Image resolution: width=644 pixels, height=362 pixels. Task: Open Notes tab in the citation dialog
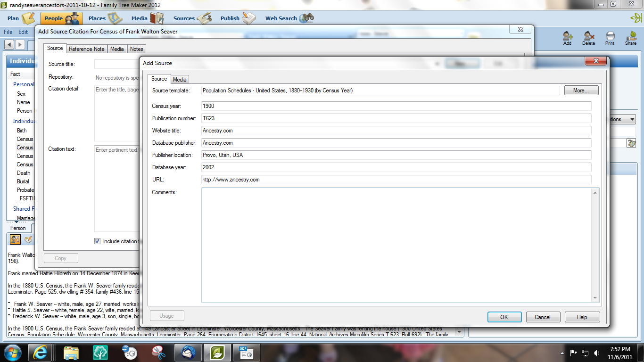point(136,49)
